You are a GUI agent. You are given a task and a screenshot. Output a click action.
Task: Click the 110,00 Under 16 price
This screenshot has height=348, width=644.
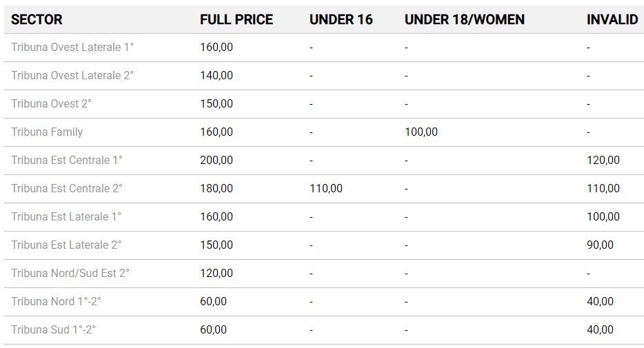tap(326, 189)
